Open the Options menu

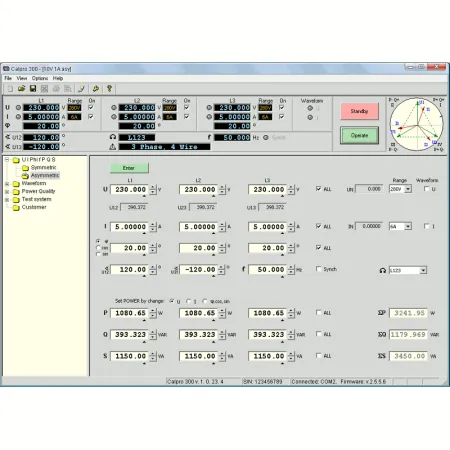point(40,78)
